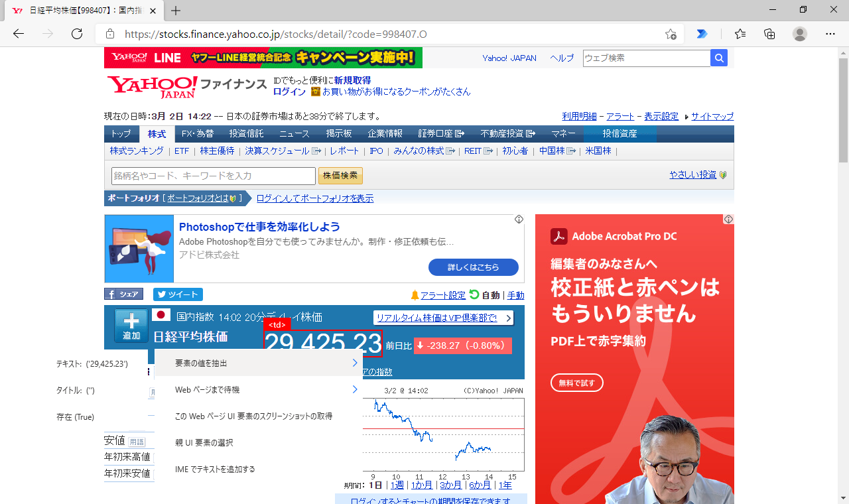Select この Web ページ UI 要素のスクリーンショットの取得
The image size is (849, 504).
[x=259, y=416]
